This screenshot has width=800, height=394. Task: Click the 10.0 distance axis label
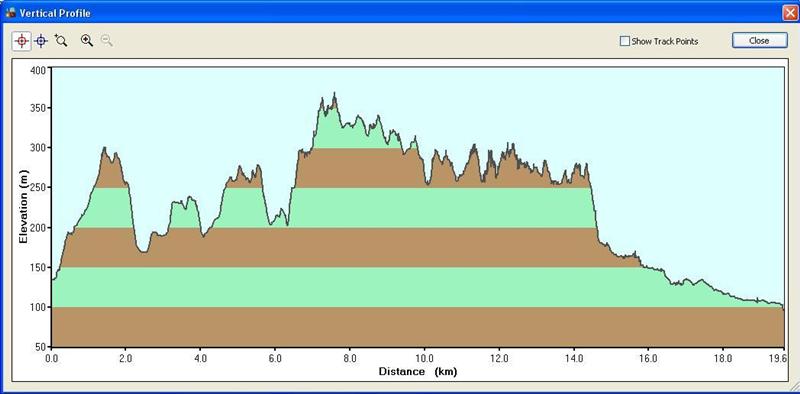pyautogui.click(x=424, y=358)
